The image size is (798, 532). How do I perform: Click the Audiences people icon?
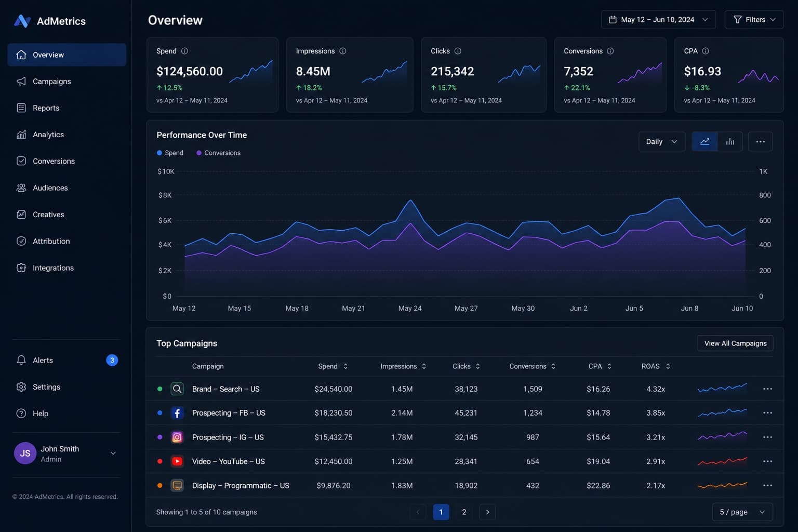(21, 188)
